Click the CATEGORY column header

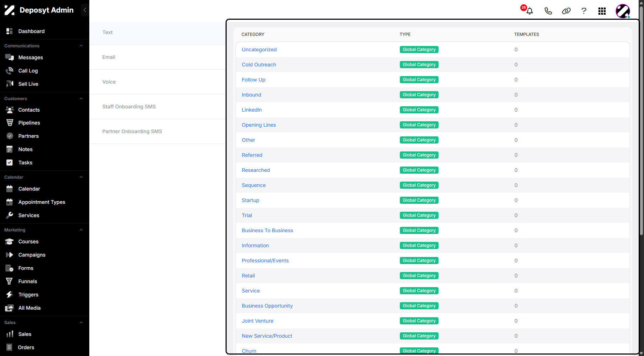coord(253,34)
